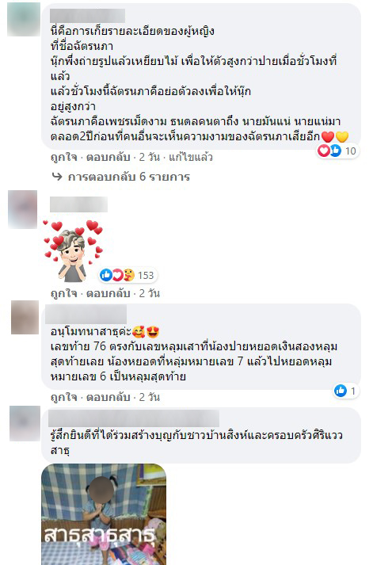Like the first comment via ถูกใจ
The height and width of the screenshot is (565, 392).
[x=63, y=158]
